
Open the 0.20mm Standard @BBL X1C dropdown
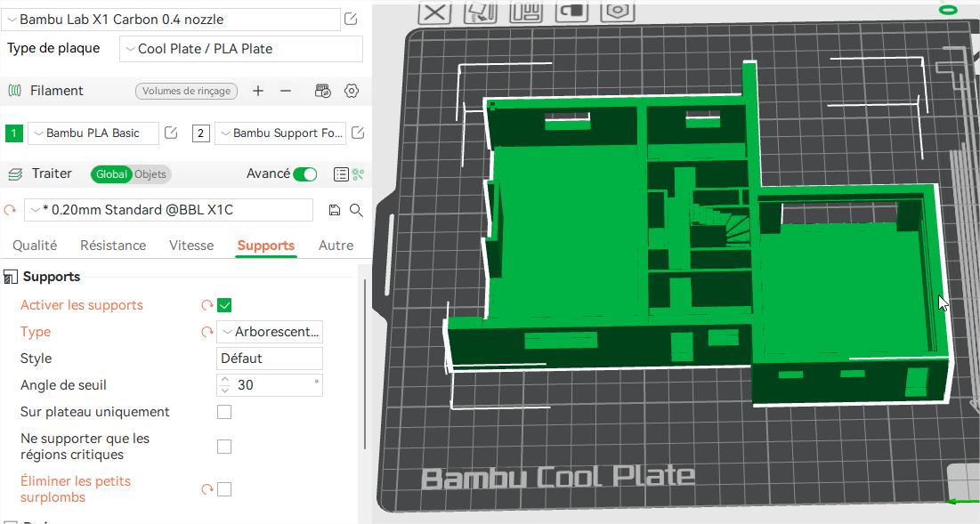click(x=169, y=210)
